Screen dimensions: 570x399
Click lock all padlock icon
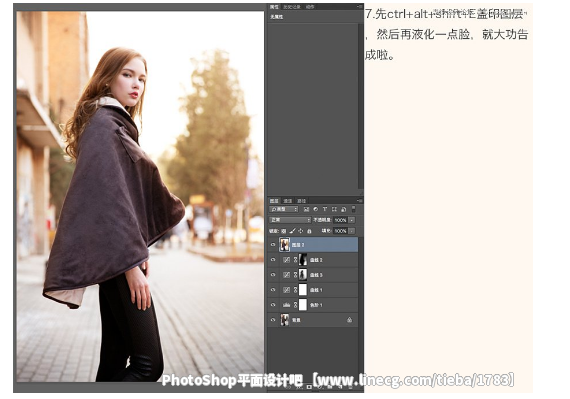(x=309, y=231)
